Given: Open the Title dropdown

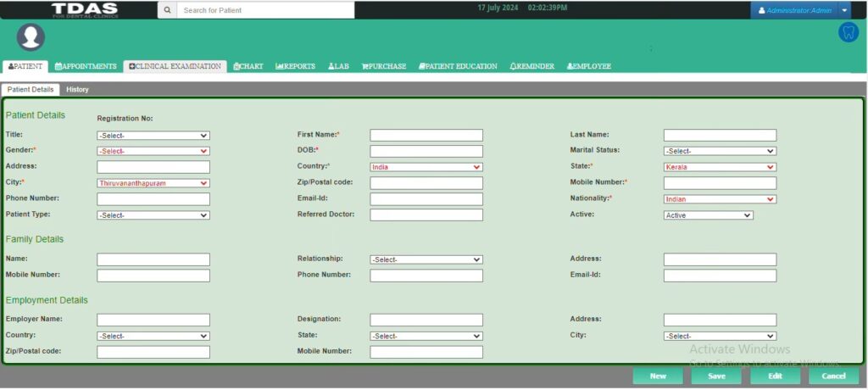Looking at the screenshot, I should pos(153,135).
